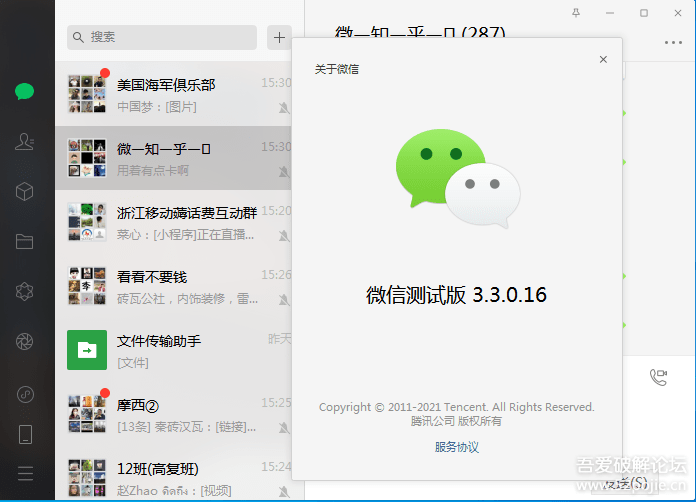Open the Chats tab in sidebar
The height and width of the screenshot is (502, 696).
(x=24, y=91)
